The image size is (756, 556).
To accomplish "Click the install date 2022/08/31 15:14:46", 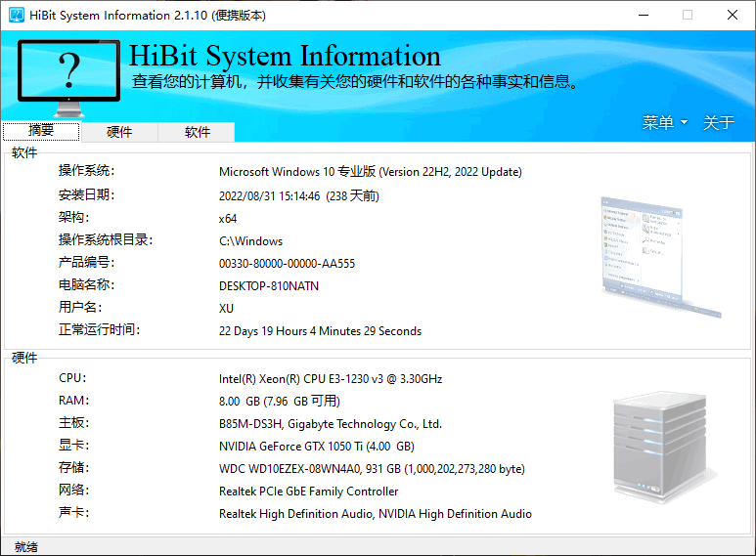I will pyautogui.click(x=299, y=196).
